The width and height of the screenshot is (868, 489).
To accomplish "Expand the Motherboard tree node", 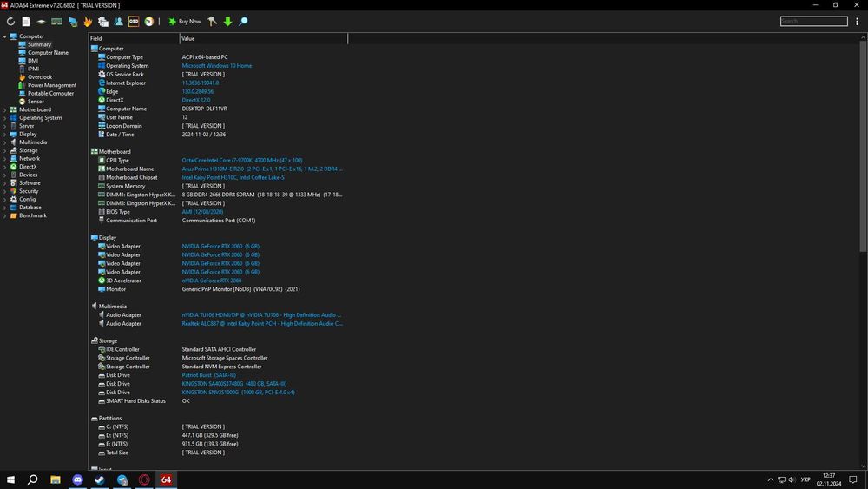I will pyautogui.click(x=4, y=109).
